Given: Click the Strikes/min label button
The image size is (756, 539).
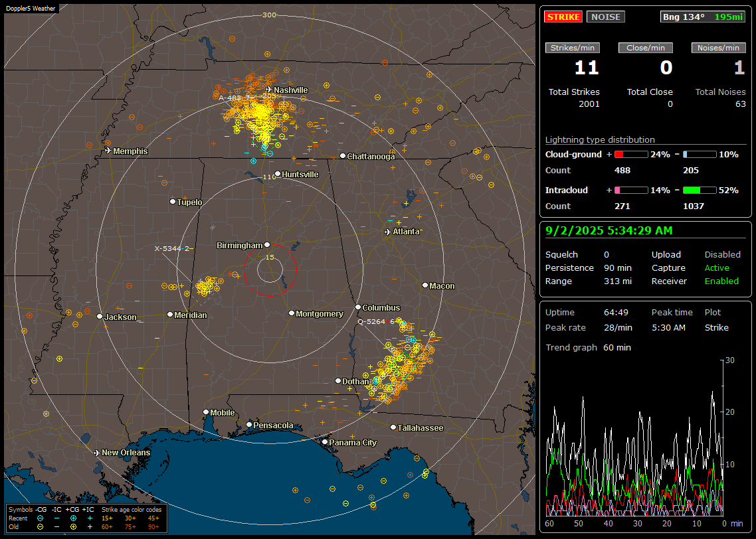Looking at the screenshot, I should [x=572, y=48].
